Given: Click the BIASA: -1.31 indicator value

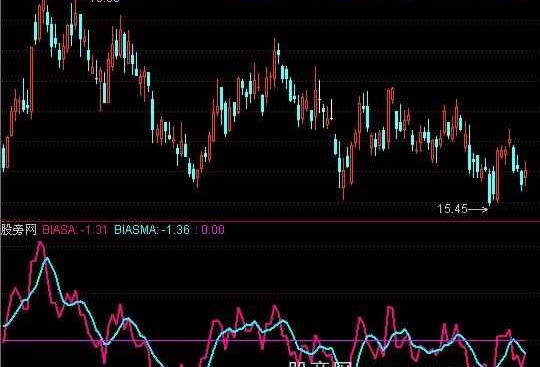Looking at the screenshot, I should point(75,230).
